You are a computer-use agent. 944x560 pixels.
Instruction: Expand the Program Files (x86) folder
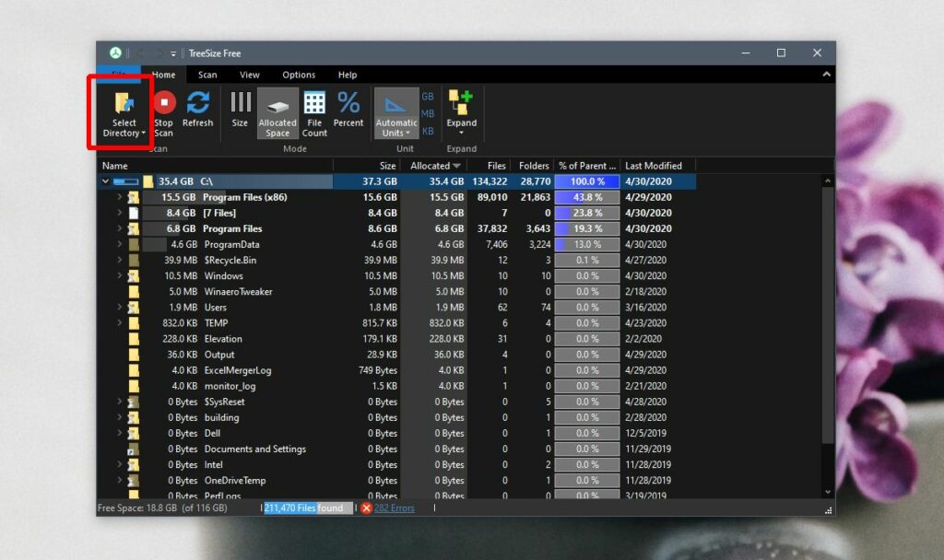click(118, 197)
